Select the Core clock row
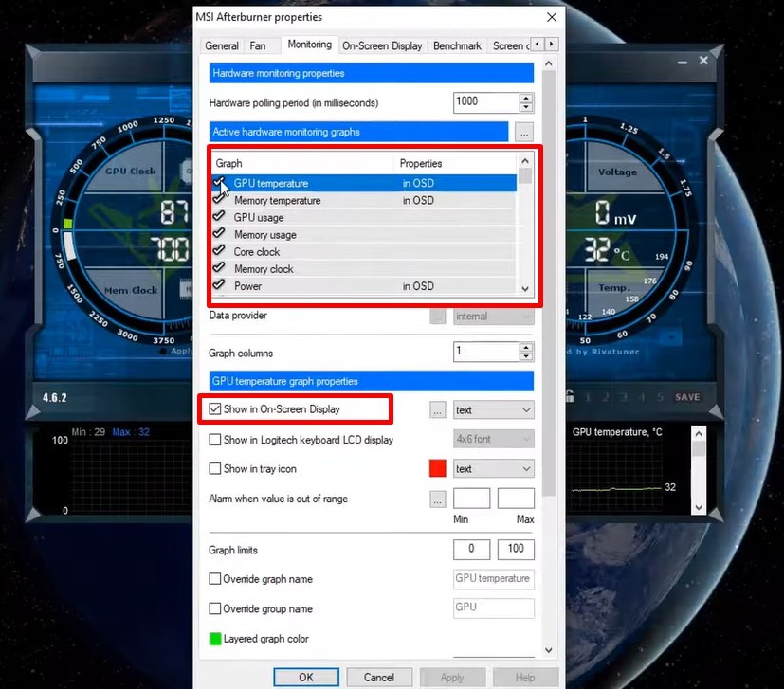 click(x=364, y=251)
